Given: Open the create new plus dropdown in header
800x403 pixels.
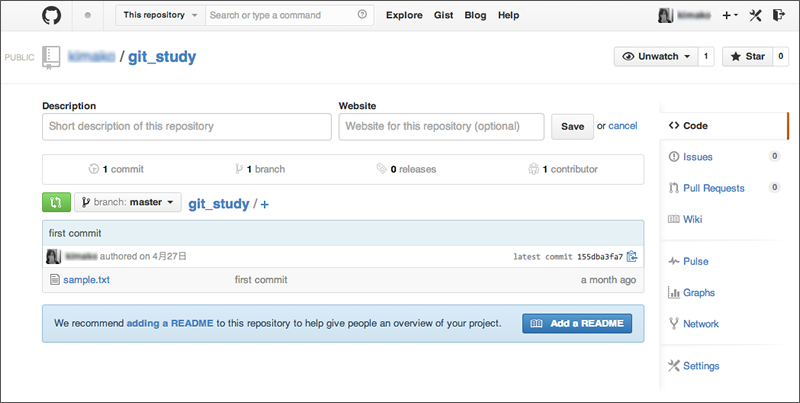Looking at the screenshot, I should (x=729, y=16).
